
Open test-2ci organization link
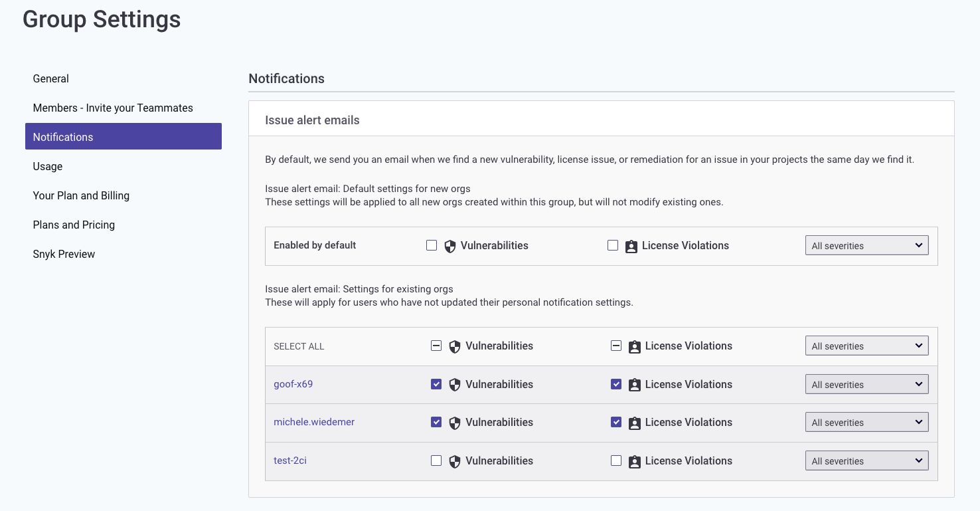[x=290, y=460]
